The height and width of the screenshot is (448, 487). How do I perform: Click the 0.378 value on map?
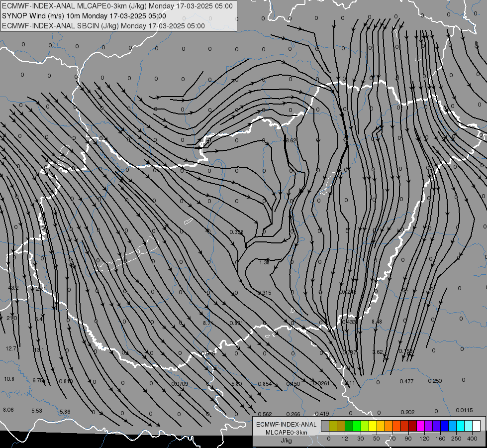click(x=237, y=232)
